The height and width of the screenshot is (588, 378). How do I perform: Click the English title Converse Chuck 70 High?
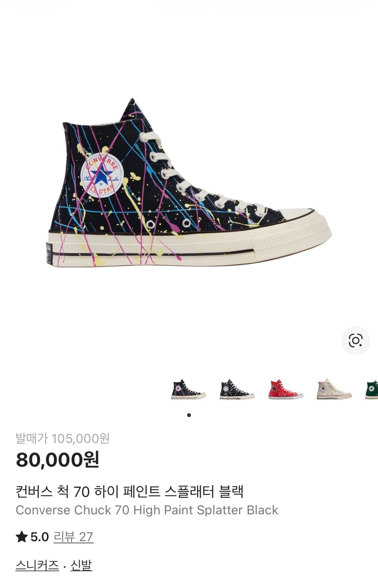147,510
